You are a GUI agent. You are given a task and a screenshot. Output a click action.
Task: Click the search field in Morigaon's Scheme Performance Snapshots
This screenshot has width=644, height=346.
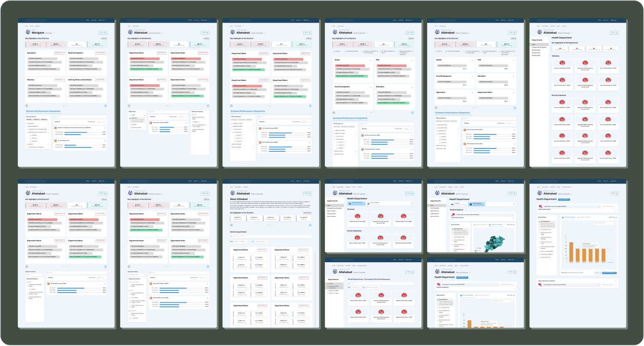(x=80, y=117)
